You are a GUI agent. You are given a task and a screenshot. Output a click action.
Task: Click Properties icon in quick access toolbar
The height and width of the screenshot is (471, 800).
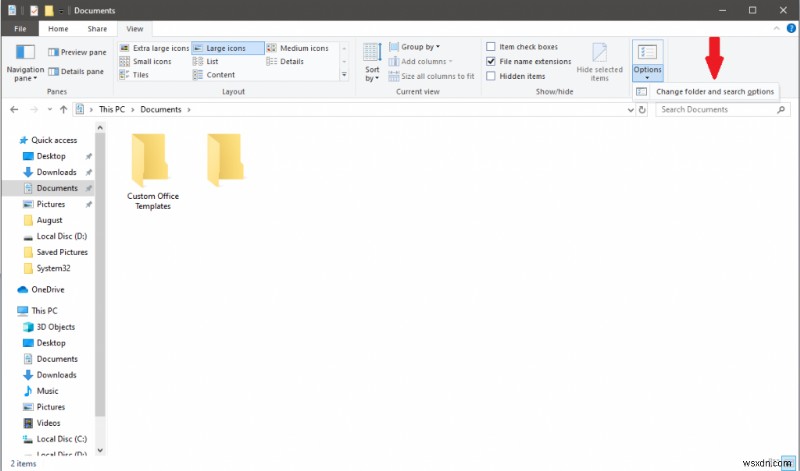(34, 10)
